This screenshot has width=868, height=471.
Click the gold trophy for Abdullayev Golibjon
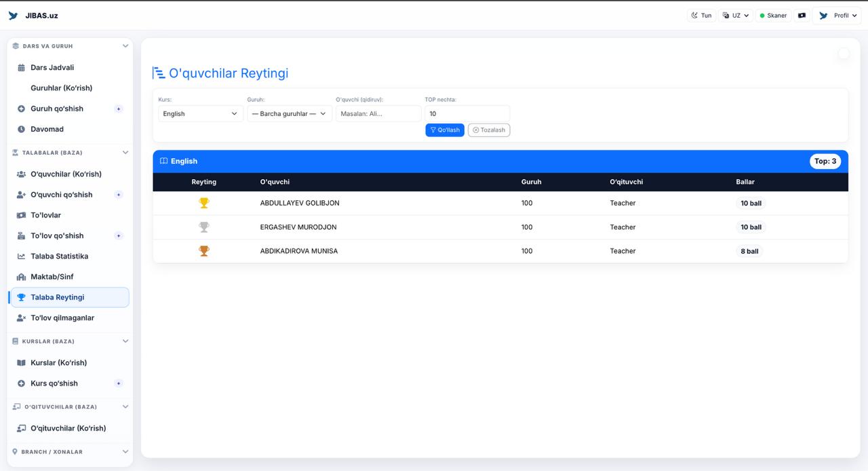[203, 203]
